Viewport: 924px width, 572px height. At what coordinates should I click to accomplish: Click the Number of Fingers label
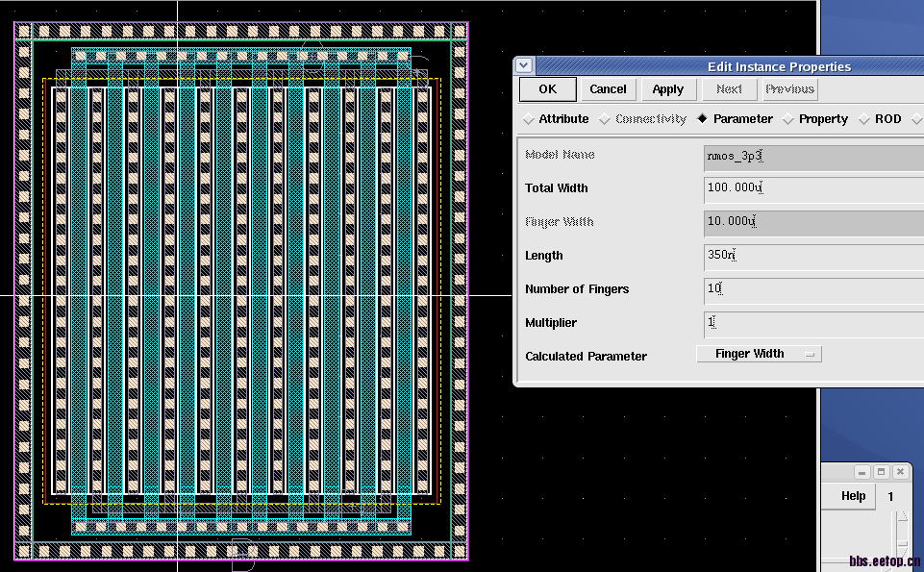577,289
